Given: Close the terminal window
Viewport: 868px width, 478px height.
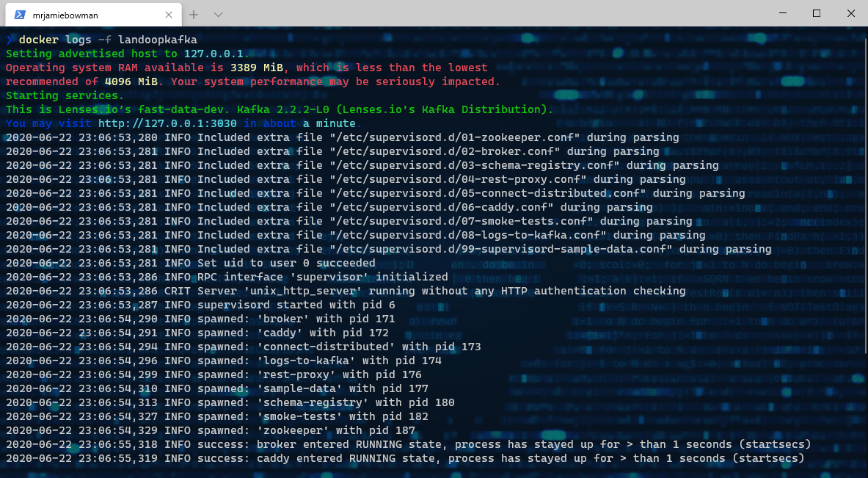Looking at the screenshot, I should coord(851,13).
